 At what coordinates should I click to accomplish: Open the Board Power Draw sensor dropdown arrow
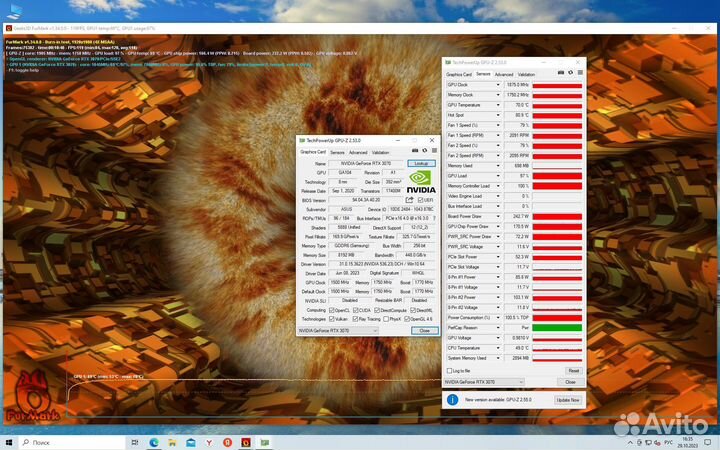[x=498, y=216]
